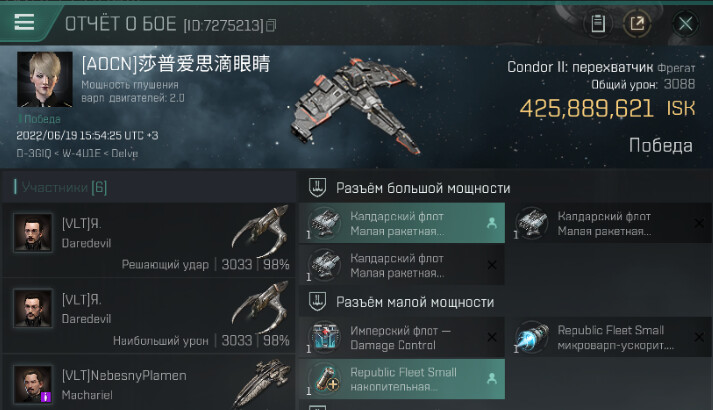
Task: Click Имперский флот Damage Control module
Action: [x=402, y=337]
